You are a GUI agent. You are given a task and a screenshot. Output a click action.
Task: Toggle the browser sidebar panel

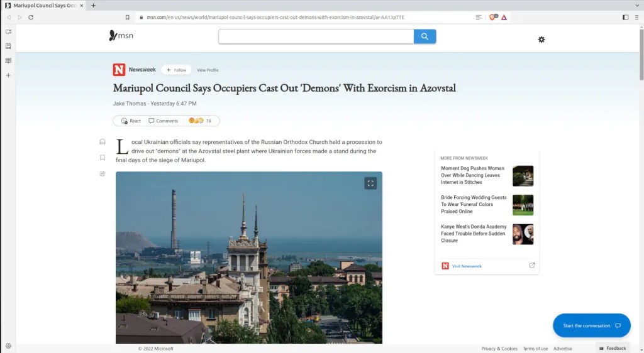(x=625, y=17)
